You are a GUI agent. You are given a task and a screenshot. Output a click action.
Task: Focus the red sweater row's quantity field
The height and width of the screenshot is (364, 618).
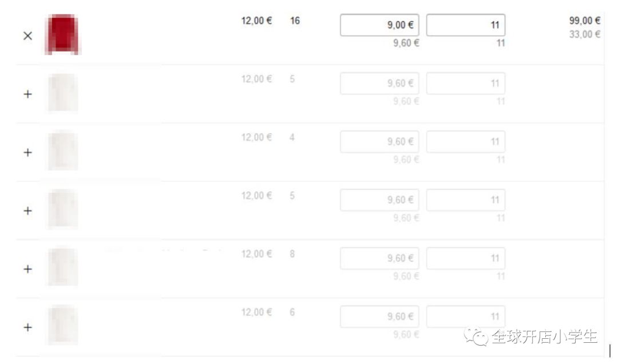(x=465, y=25)
